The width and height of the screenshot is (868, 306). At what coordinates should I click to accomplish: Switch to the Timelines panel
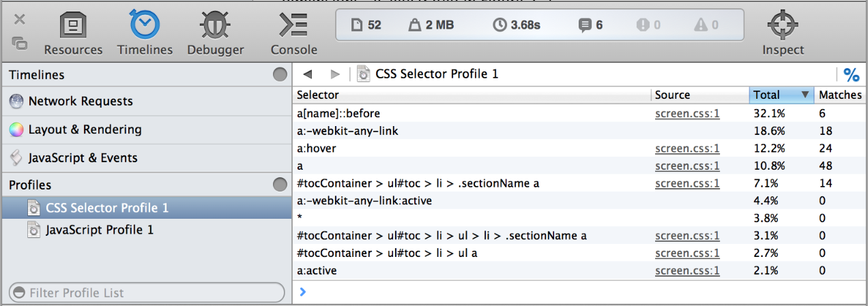pyautogui.click(x=145, y=34)
